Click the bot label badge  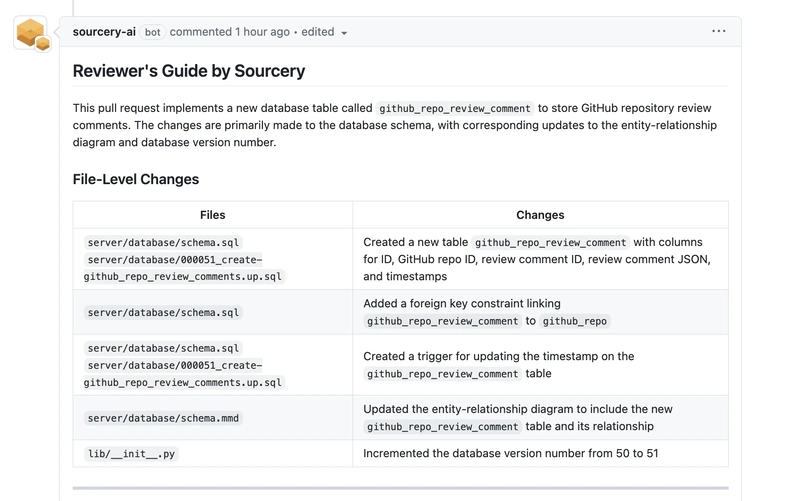click(153, 32)
